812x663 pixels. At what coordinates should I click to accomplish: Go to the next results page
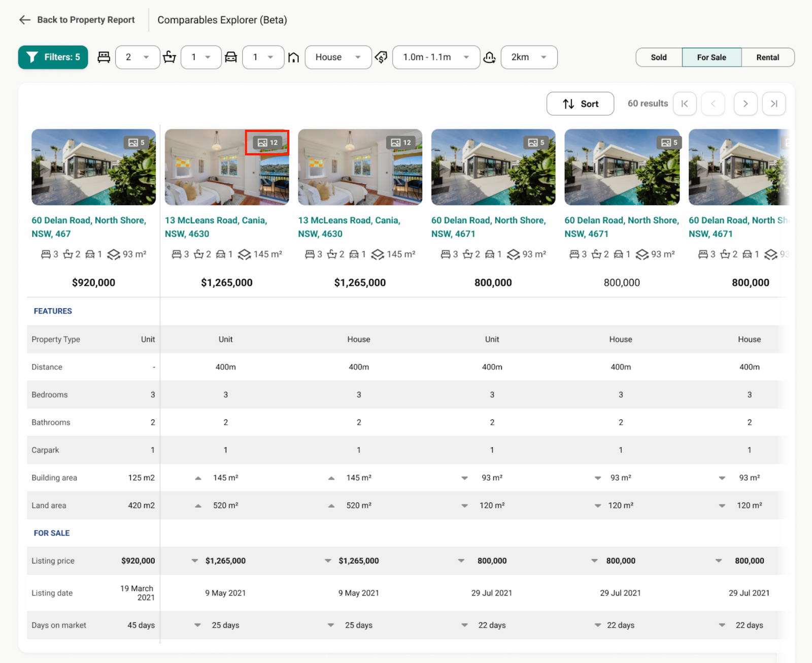(745, 104)
